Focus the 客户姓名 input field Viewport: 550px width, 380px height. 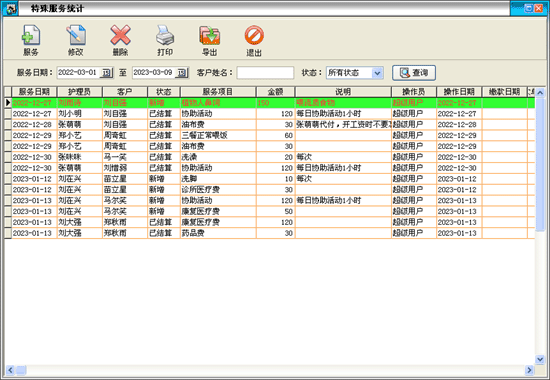[x=265, y=73]
